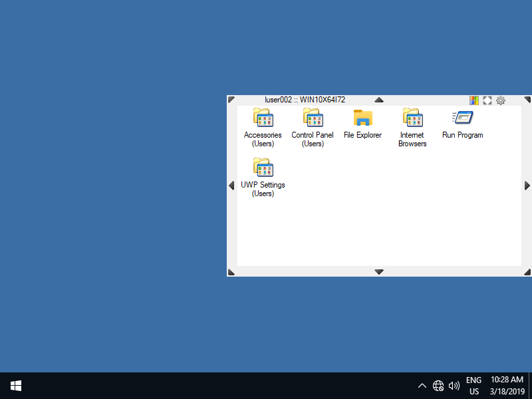Open the UWP Settings (Users) folder
This screenshot has height=399, width=532.
(263, 168)
